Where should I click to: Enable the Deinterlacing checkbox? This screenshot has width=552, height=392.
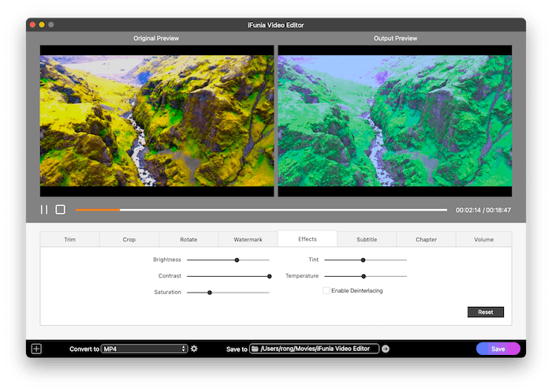[x=326, y=291]
